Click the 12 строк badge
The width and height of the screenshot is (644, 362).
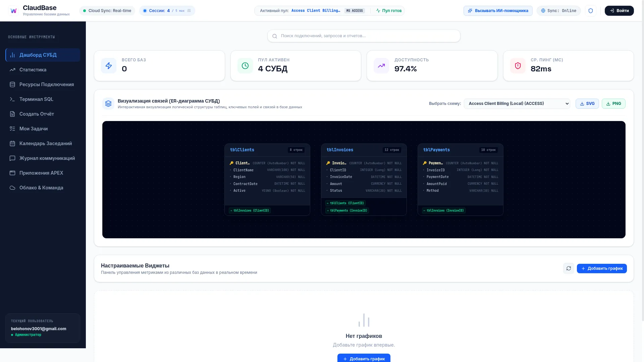pos(392,150)
